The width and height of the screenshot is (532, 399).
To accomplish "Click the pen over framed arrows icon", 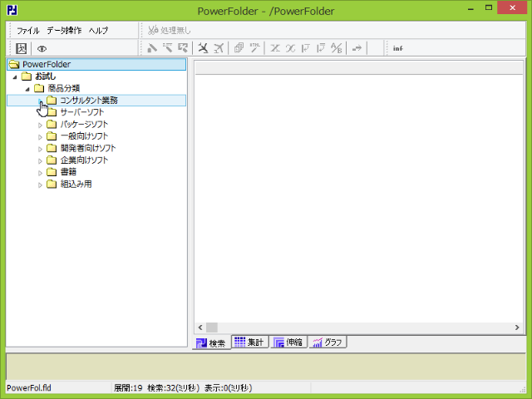I will pyautogui.click(x=183, y=48).
